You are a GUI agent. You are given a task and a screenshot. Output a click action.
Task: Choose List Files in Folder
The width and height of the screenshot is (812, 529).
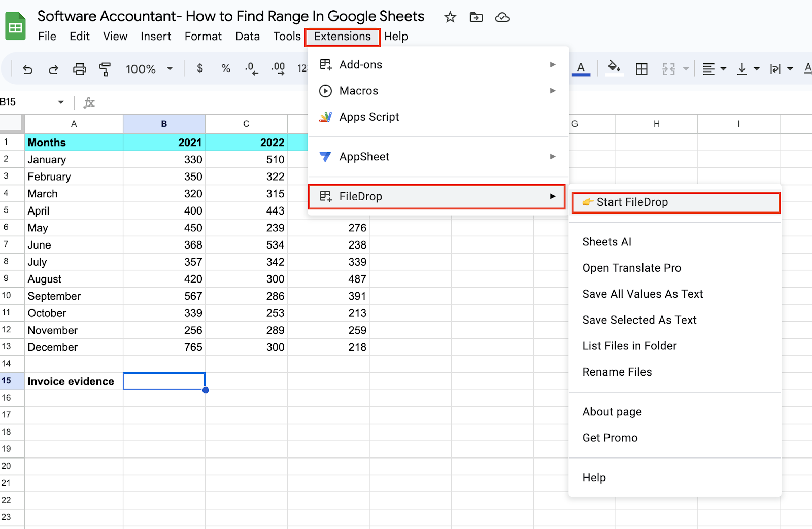click(675, 346)
